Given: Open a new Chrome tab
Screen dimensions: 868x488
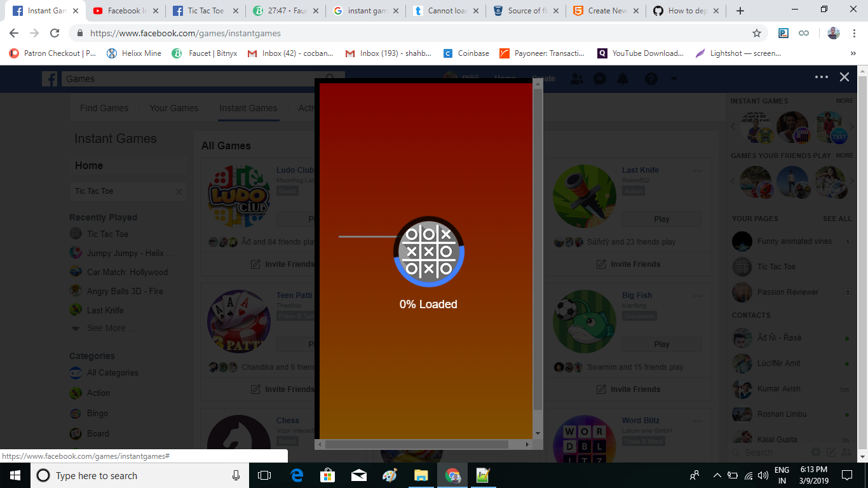Looking at the screenshot, I should pos(740,11).
